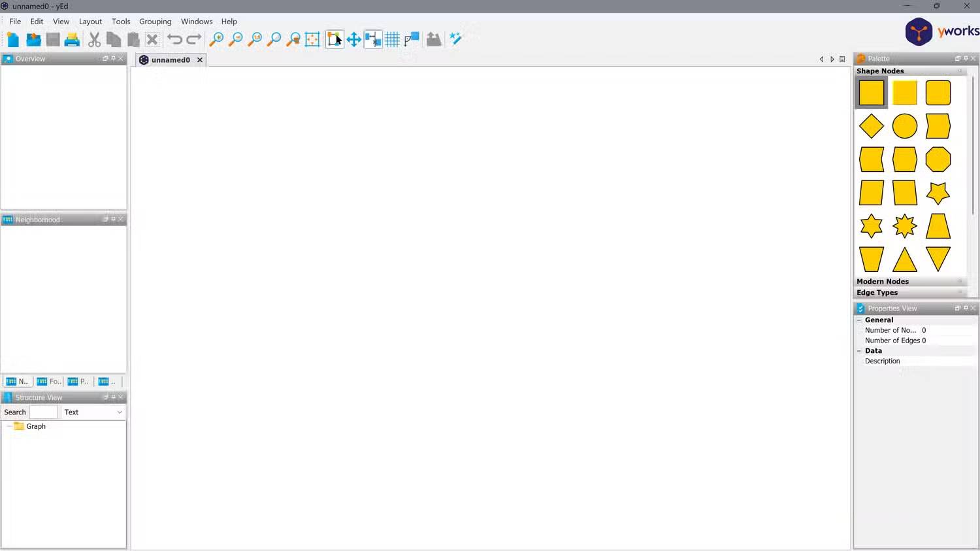Toggle snap lines with the connected-nodes button
Image resolution: width=980 pixels, height=551 pixels.
point(373,40)
